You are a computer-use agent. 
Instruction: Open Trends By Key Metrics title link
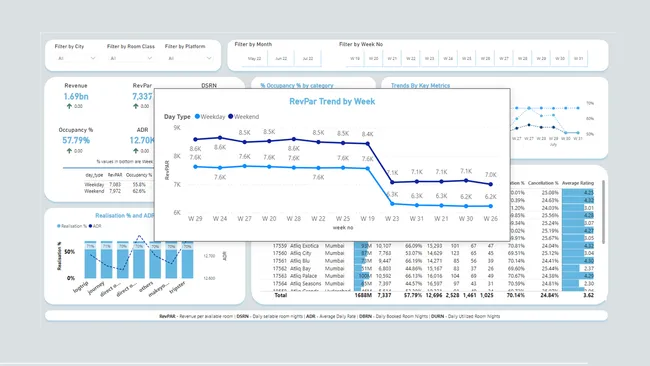pos(420,85)
